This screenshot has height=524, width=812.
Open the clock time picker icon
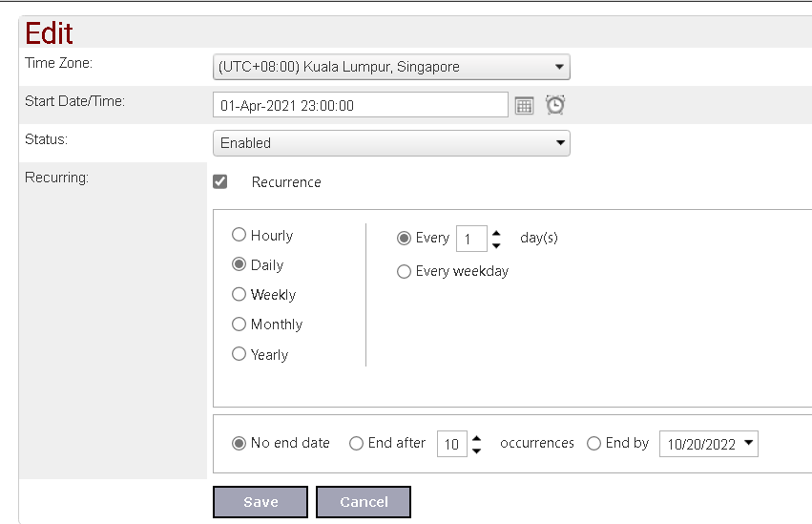coord(555,105)
